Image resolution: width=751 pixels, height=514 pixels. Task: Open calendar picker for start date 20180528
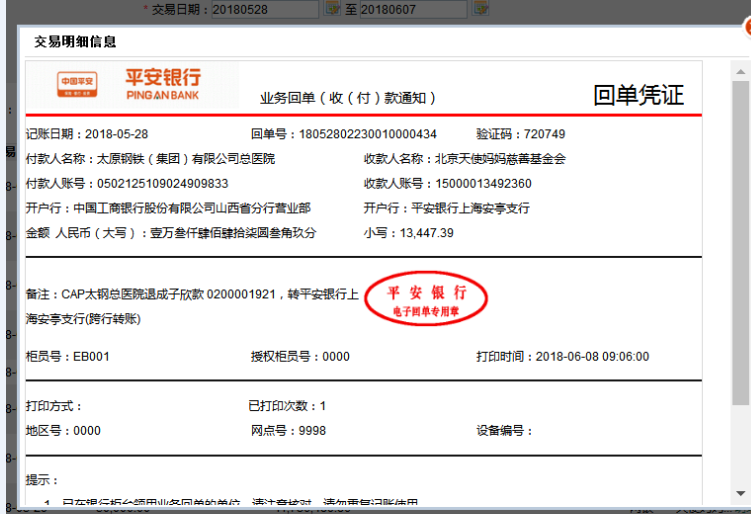point(331,8)
